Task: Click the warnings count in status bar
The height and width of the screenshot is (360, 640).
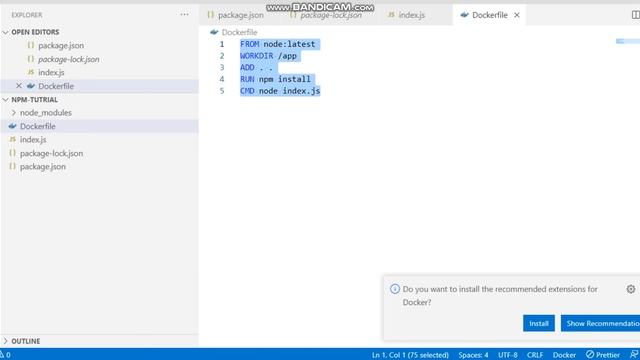Action: pyautogui.click(x=5, y=355)
